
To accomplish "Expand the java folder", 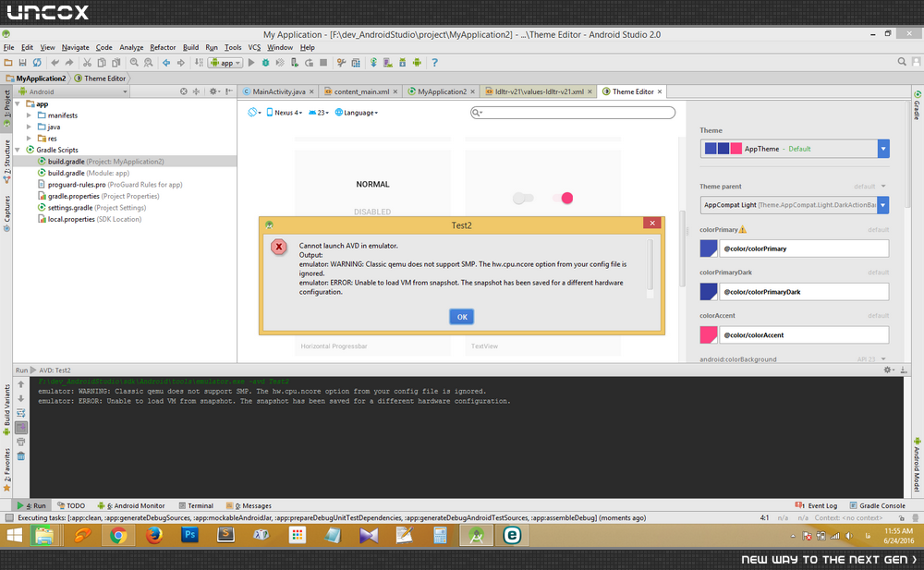I will 29,127.
